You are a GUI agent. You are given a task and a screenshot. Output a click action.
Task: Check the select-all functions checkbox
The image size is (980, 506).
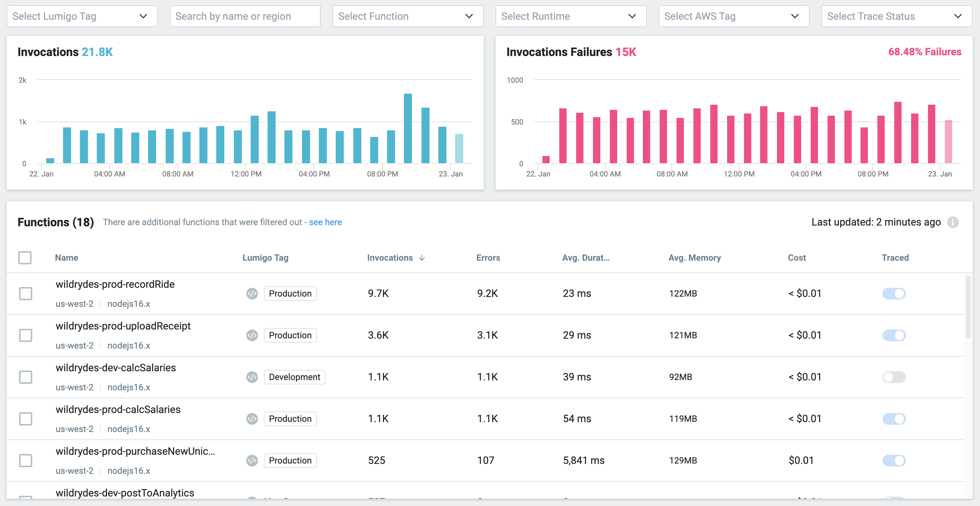pos(25,258)
